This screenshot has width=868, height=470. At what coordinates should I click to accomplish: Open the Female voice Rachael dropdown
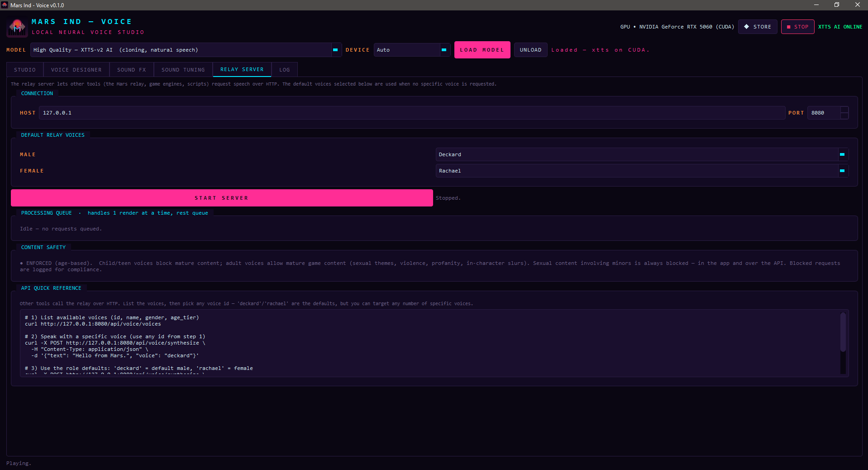[x=642, y=171]
